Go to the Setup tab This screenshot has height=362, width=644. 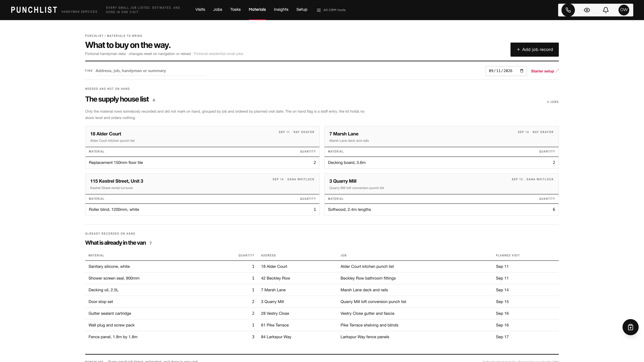[302, 10]
